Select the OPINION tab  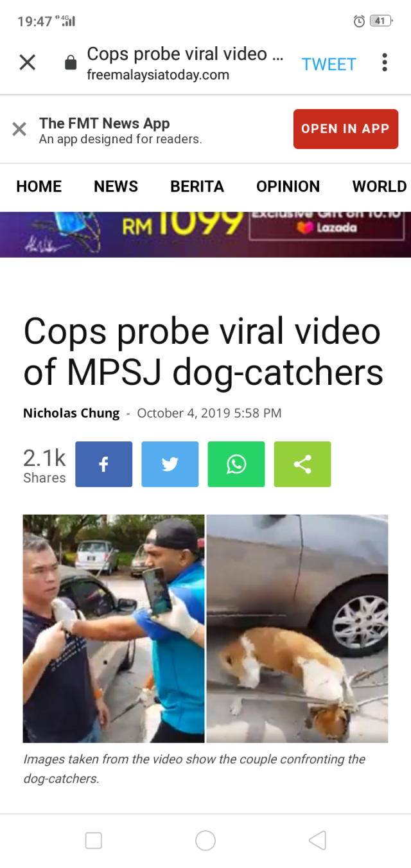pos(288,186)
